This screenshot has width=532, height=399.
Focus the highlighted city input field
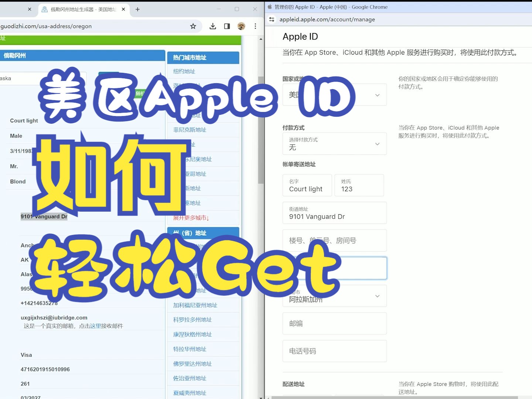coord(335,268)
